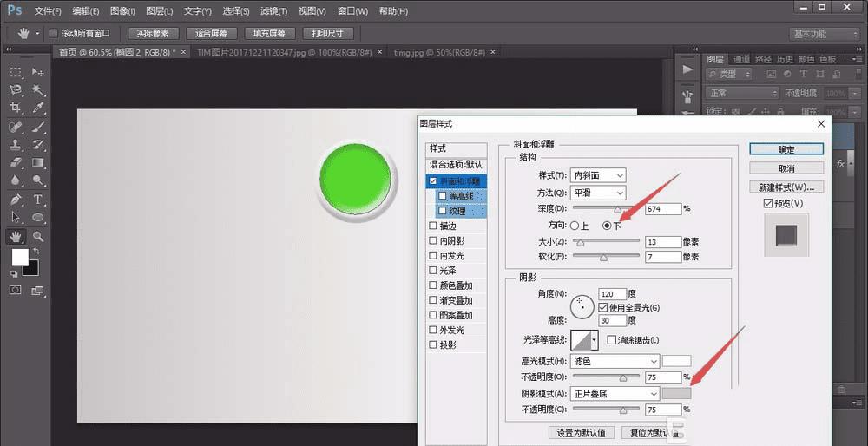
Task: Select the History Brush tool
Action: pyautogui.click(x=37, y=144)
